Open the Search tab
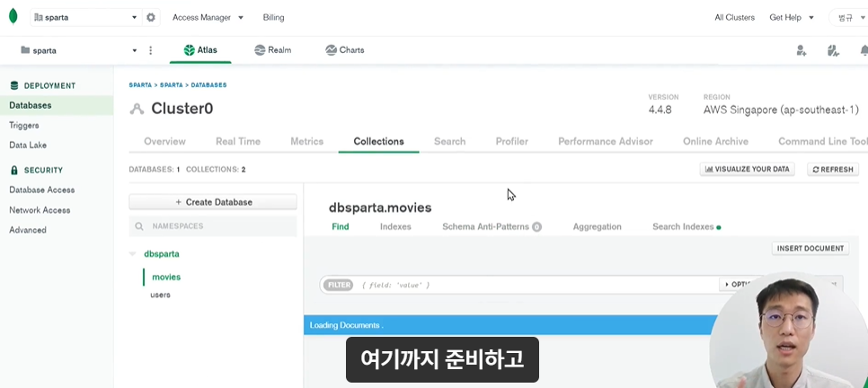Viewport: 868px width, 388px height. (449, 141)
